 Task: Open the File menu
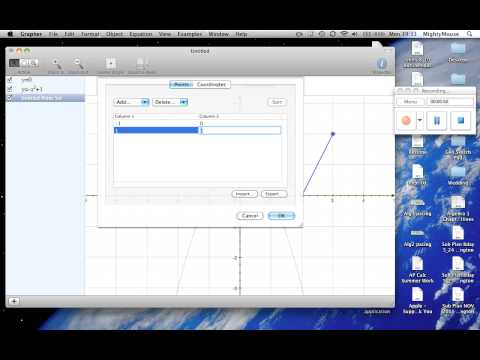click(x=53, y=34)
